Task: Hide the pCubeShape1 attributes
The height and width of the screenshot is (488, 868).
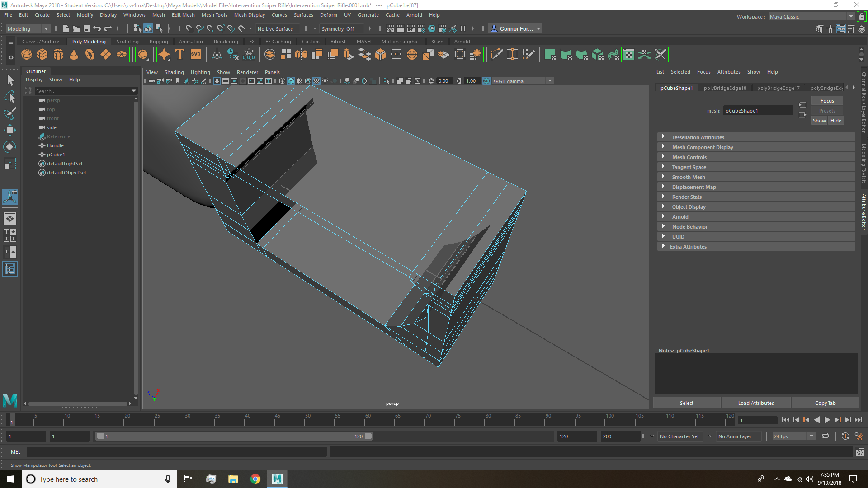Action: pos(836,120)
